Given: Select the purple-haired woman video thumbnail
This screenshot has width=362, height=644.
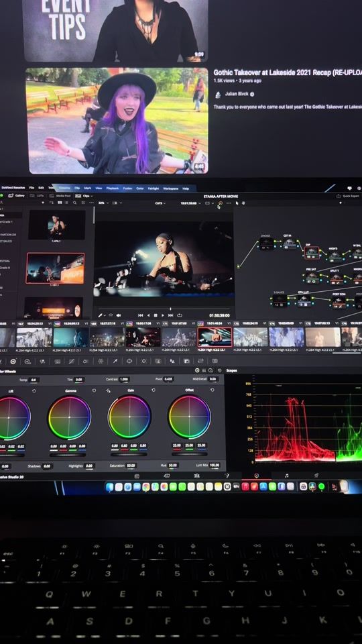Looking at the screenshot, I should [x=117, y=121].
